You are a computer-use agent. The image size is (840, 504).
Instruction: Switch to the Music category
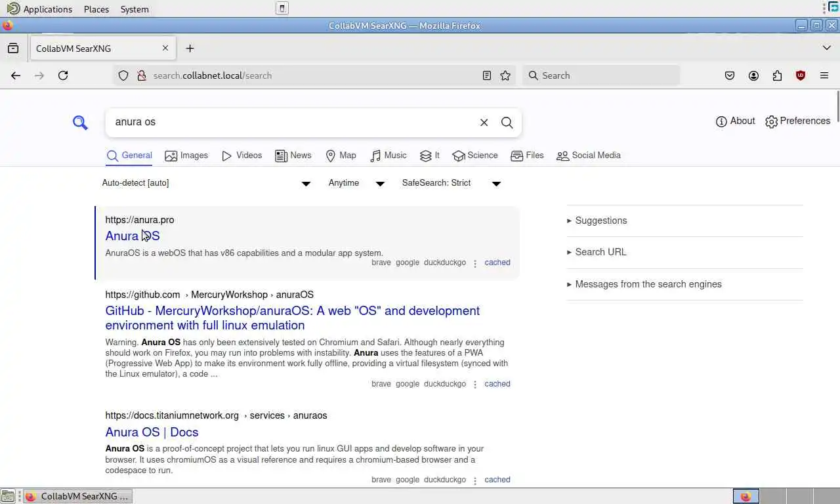pos(388,156)
